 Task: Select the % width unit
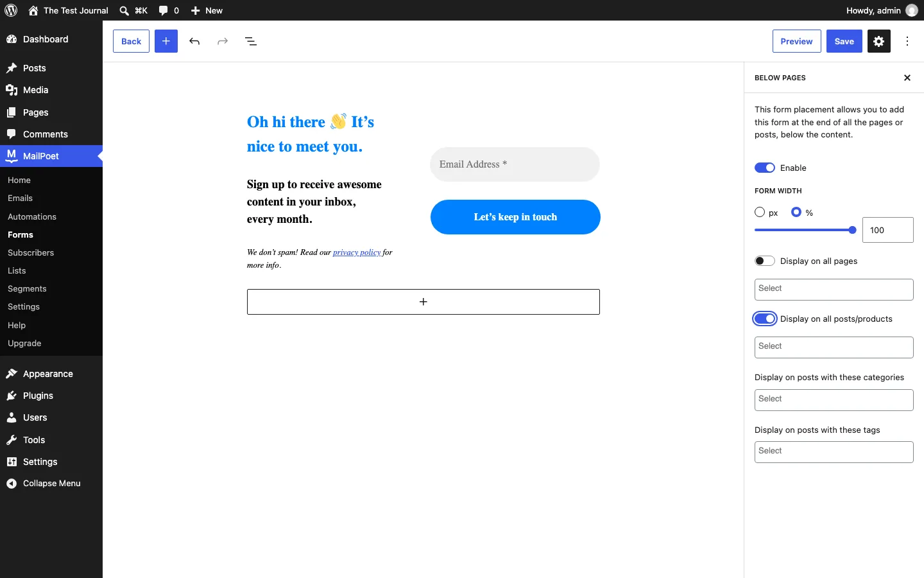click(796, 212)
